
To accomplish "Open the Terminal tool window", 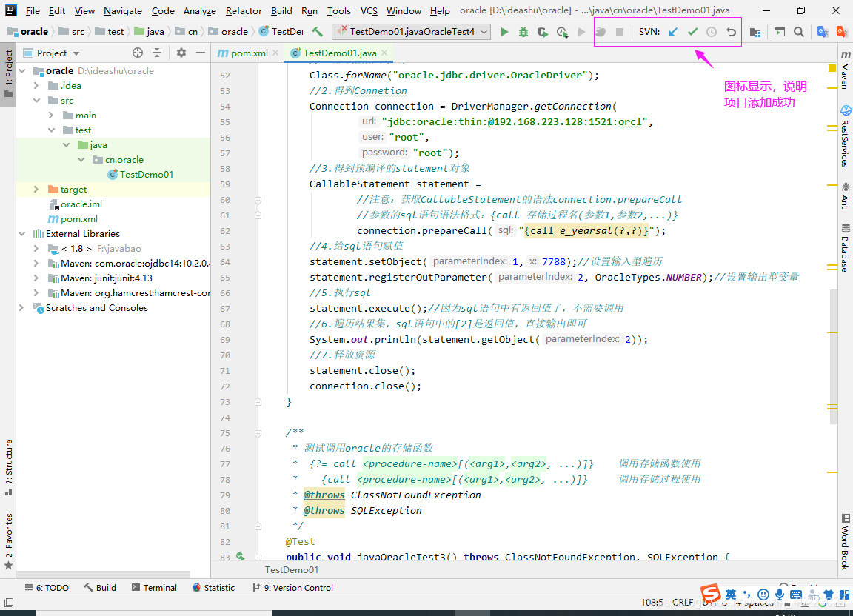I will [x=154, y=588].
